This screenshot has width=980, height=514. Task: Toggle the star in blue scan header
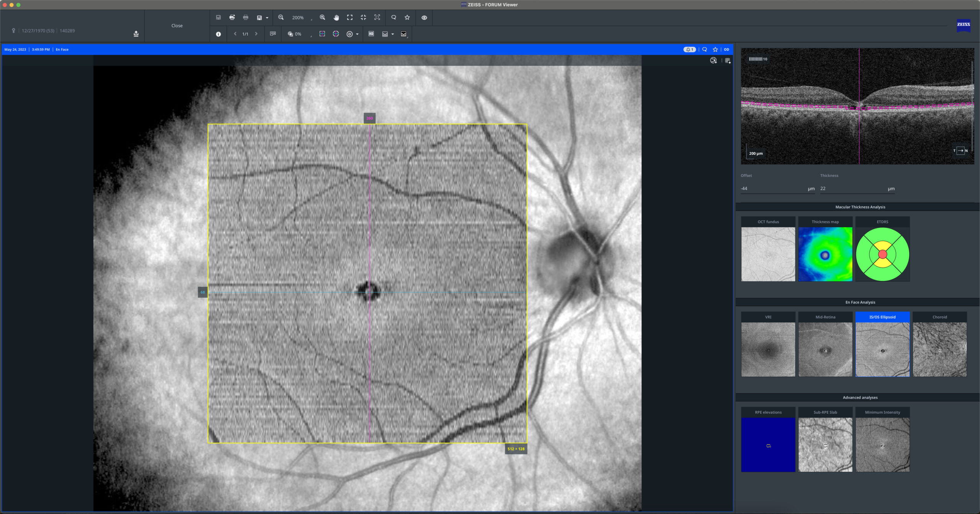(x=715, y=49)
